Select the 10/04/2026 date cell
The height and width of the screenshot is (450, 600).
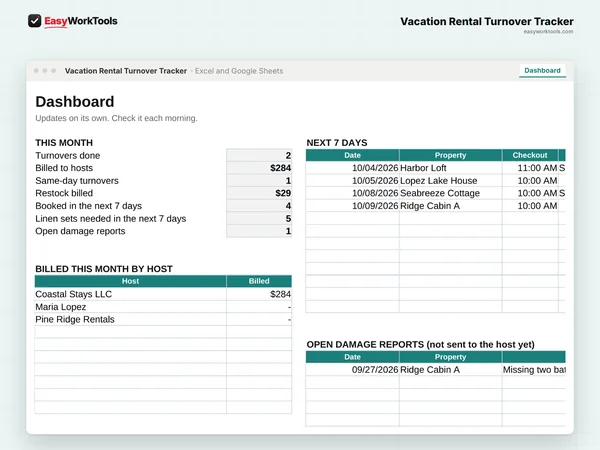[352, 168]
